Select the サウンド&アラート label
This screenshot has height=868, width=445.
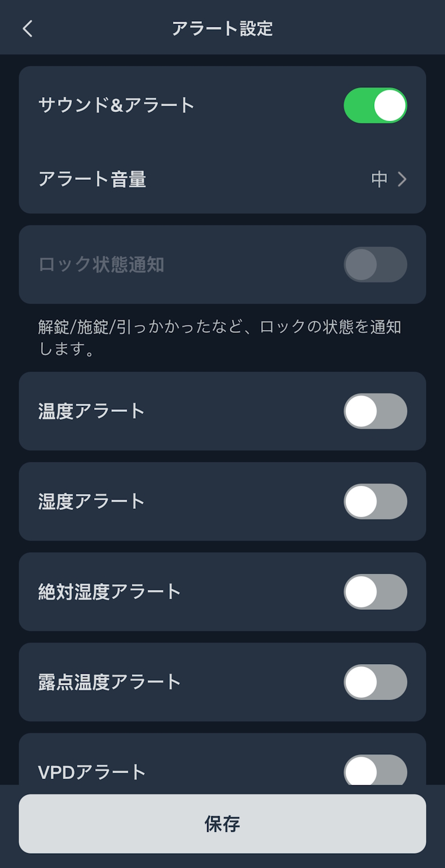click(116, 106)
